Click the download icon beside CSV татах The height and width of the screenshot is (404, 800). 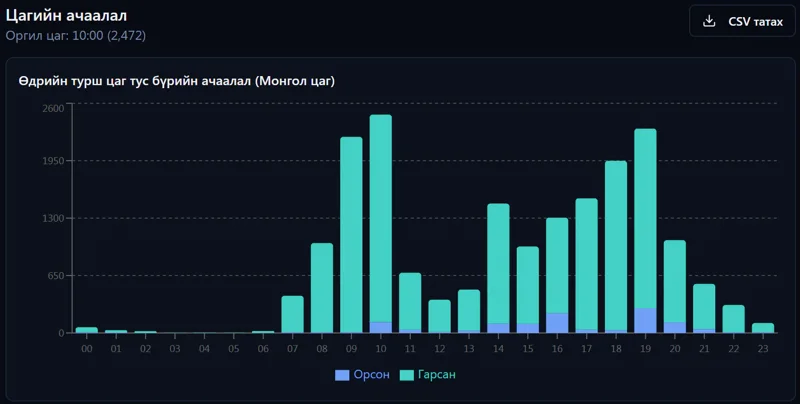coord(709,21)
